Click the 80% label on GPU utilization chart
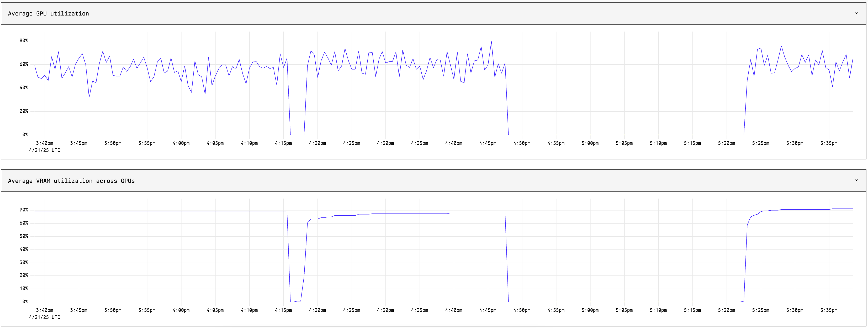The width and height of the screenshot is (868, 328). [24, 40]
